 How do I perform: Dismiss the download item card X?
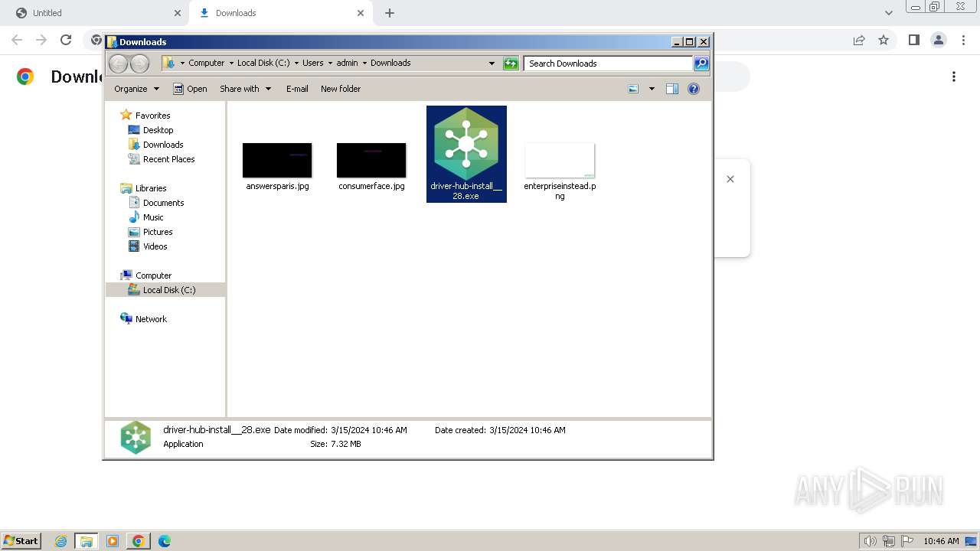(x=730, y=179)
